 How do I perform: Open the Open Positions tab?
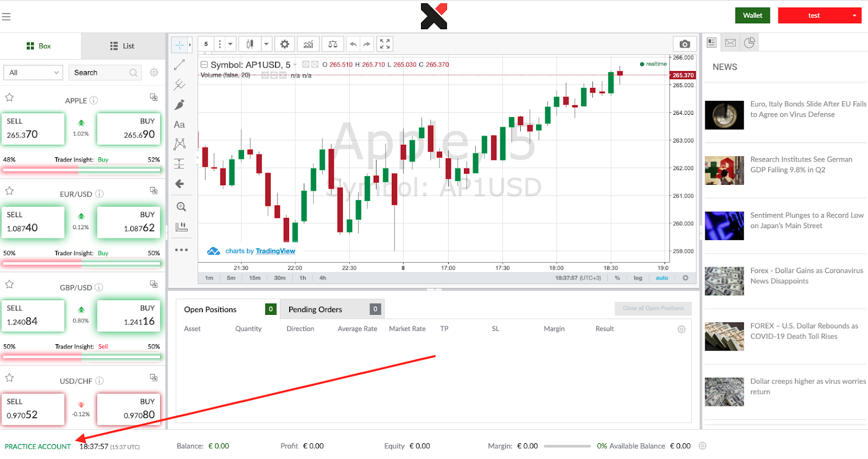click(228, 309)
